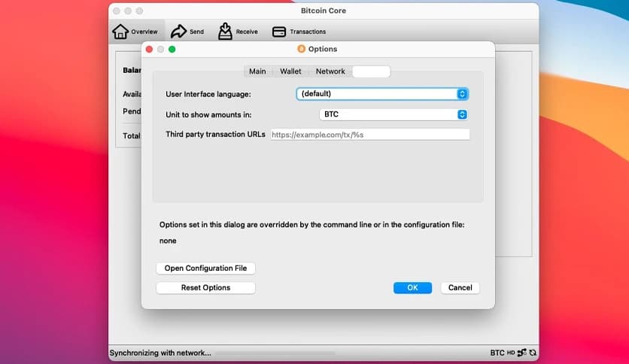Open the User Interface language dropdown
The width and height of the screenshot is (629, 364).
(382, 94)
